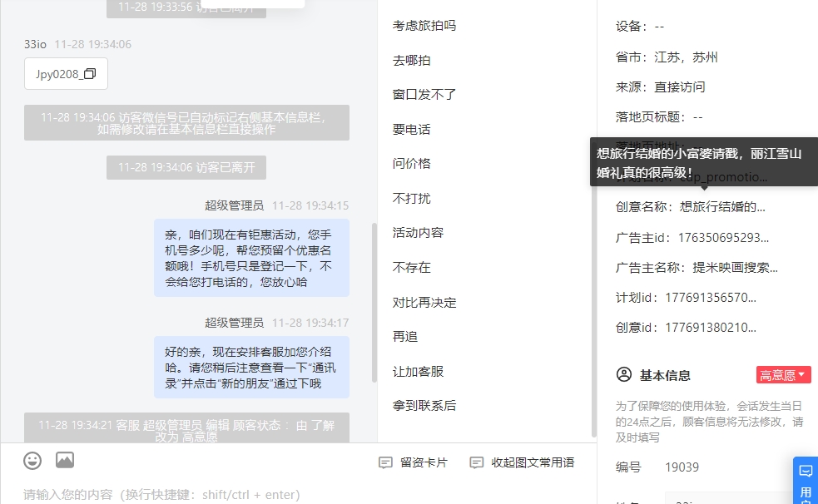Viewport: 818px width, 504px height.
Task: Click the 超级管理员 label at 19:34:17
Action: pos(234,324)
